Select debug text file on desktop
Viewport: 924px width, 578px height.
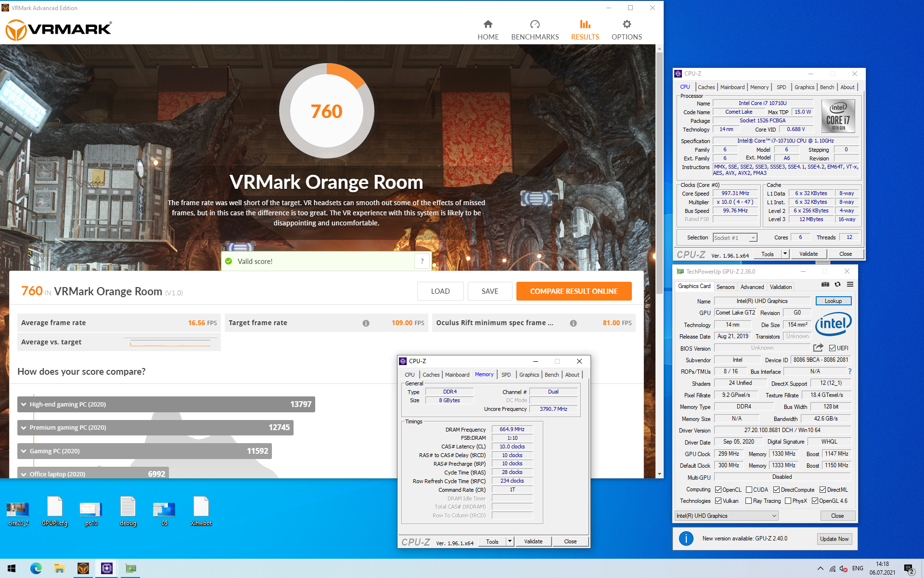(x=128, y=512)
